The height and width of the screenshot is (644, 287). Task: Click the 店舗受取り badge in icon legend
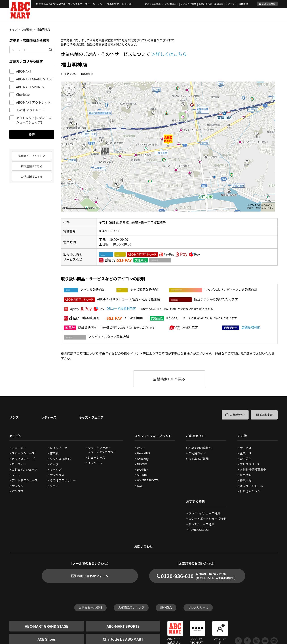point(230,328)
